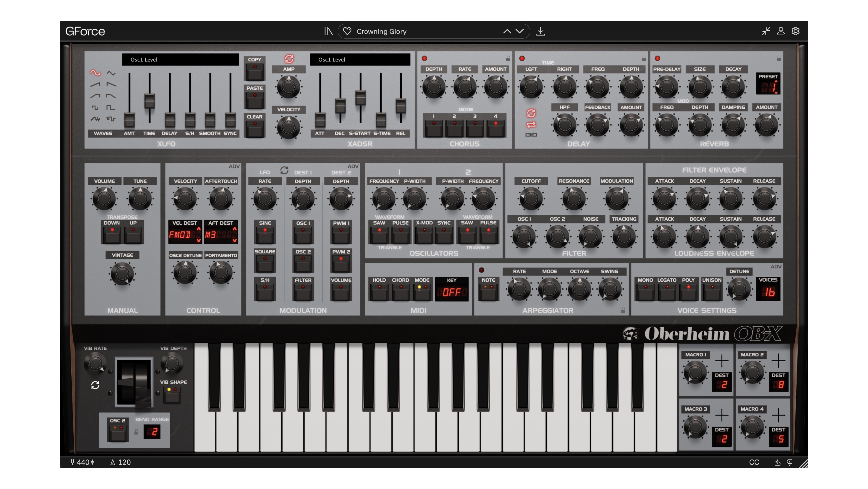Save preset with the download arrow icon

pyautogui.click(x=541, y=31)
